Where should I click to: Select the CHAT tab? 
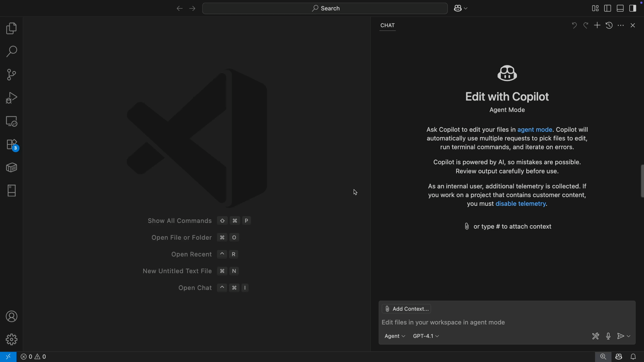coord(387,25)
